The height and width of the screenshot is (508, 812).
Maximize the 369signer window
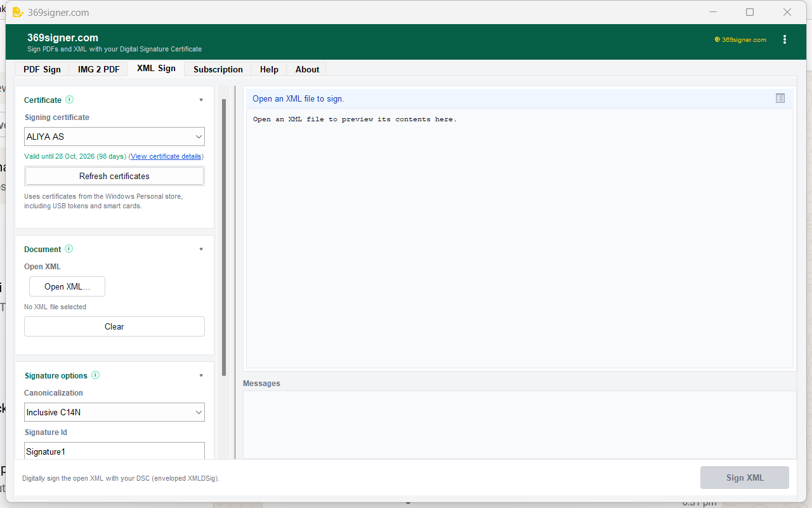click(750, 12)
